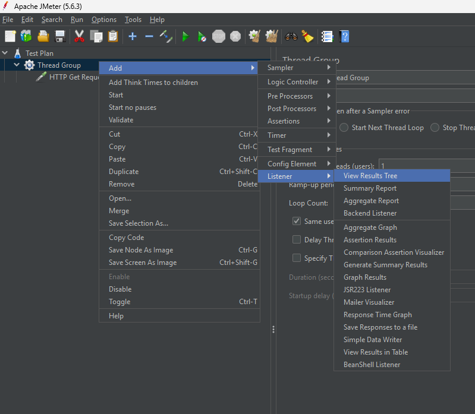
Task: Toggle the Same user checkbox
Action: (x=296, y=221)
